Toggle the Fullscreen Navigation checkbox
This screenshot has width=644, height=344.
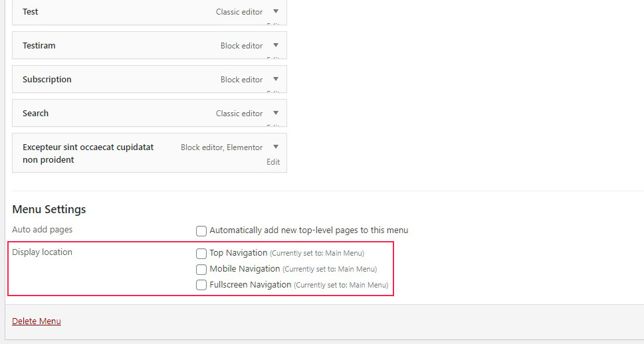pos(201,285)
